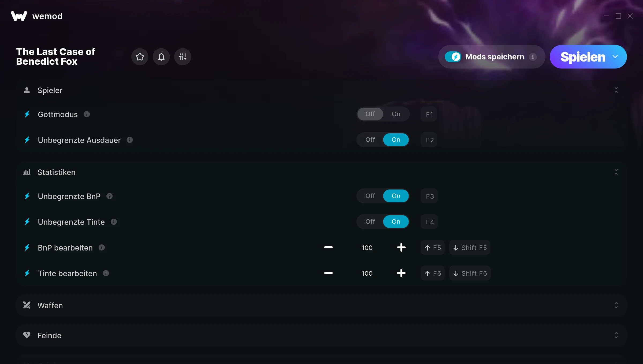Click the favorite star icon

[140, 57]
